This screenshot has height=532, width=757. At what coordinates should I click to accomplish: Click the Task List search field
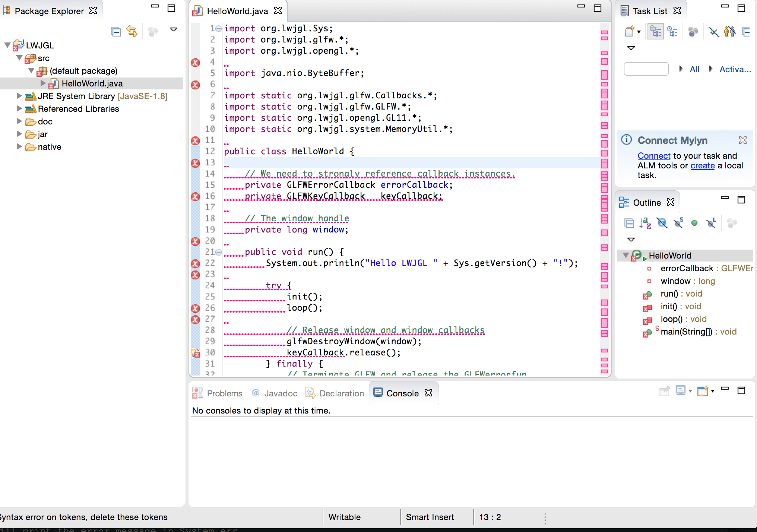point(646,69)
